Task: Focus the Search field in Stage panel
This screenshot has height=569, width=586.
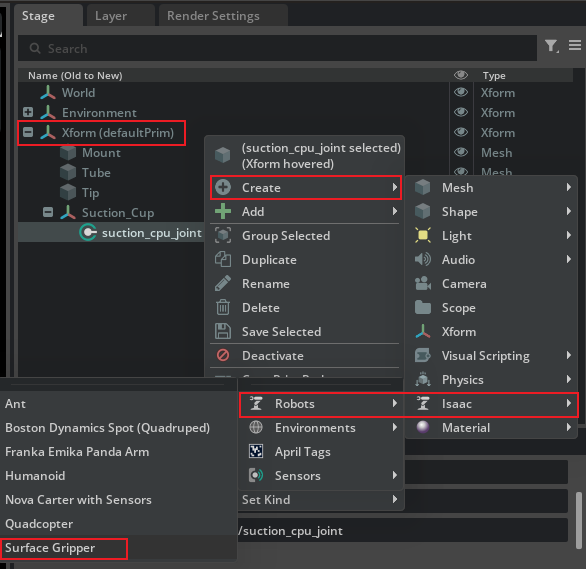Action: [277, 49]
